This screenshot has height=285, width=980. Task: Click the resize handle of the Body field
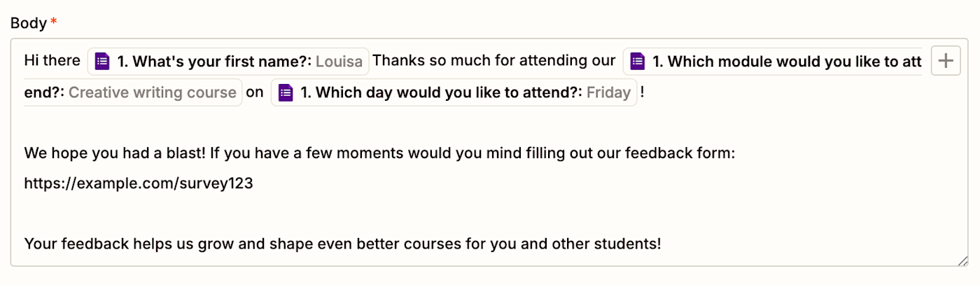(x=962, y=260)
